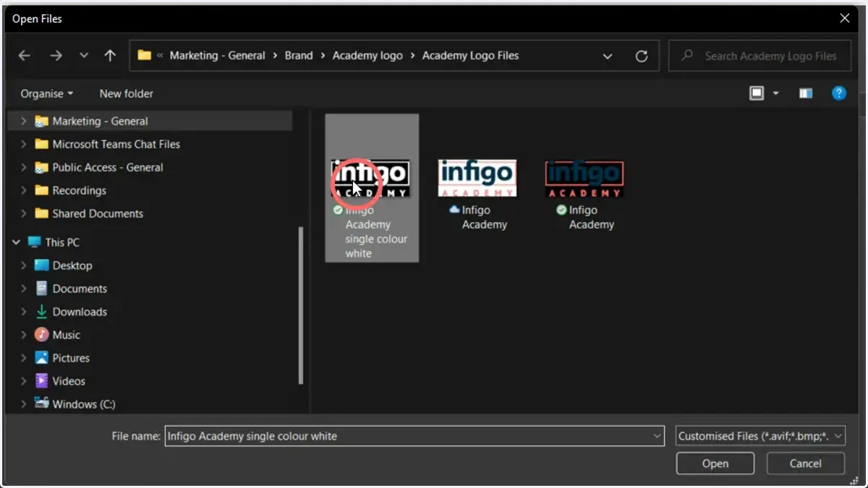
Task: Select the Marketing - General breadcrumb
Action: [x=217, y=55]
